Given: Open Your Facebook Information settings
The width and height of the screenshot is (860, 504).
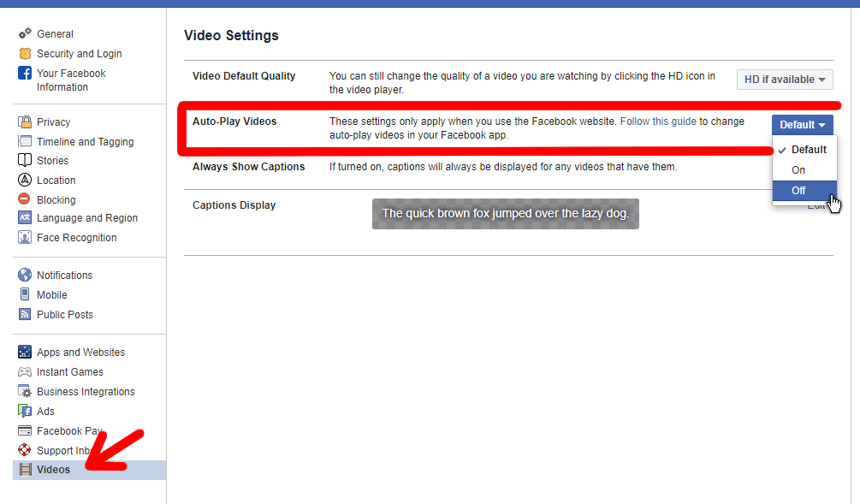Looking at the screenshot, I should [71, 80].
